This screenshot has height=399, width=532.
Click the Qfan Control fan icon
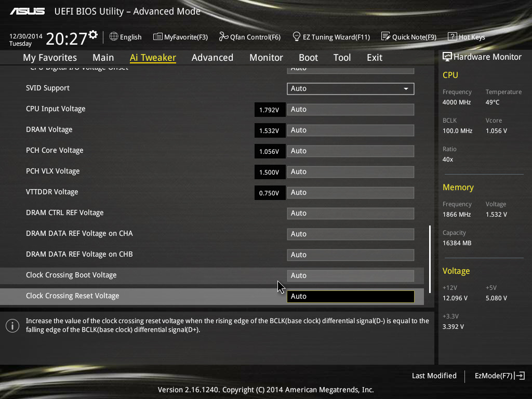(223, 36)
